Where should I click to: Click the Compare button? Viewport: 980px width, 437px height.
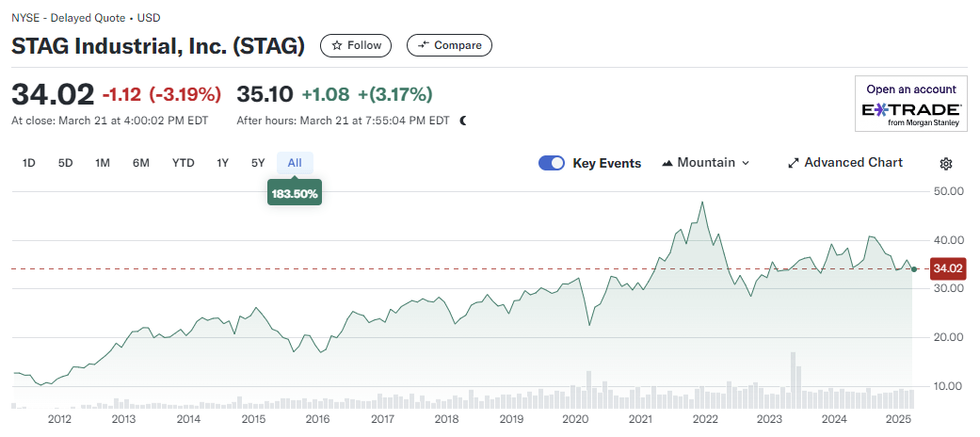[449, 45]
